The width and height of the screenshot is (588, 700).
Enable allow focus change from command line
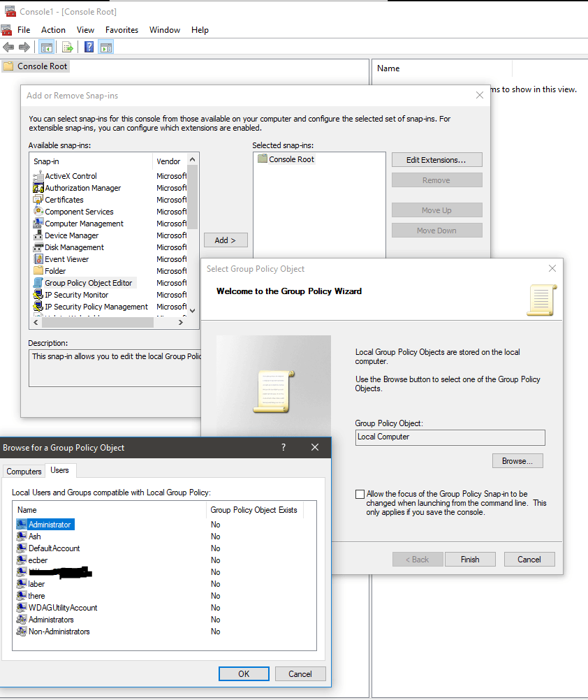(x=360, y=494)
